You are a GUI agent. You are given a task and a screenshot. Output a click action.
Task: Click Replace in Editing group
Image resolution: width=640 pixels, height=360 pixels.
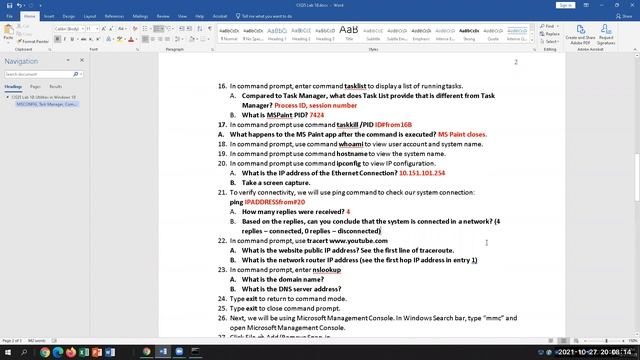click(550, 34)
